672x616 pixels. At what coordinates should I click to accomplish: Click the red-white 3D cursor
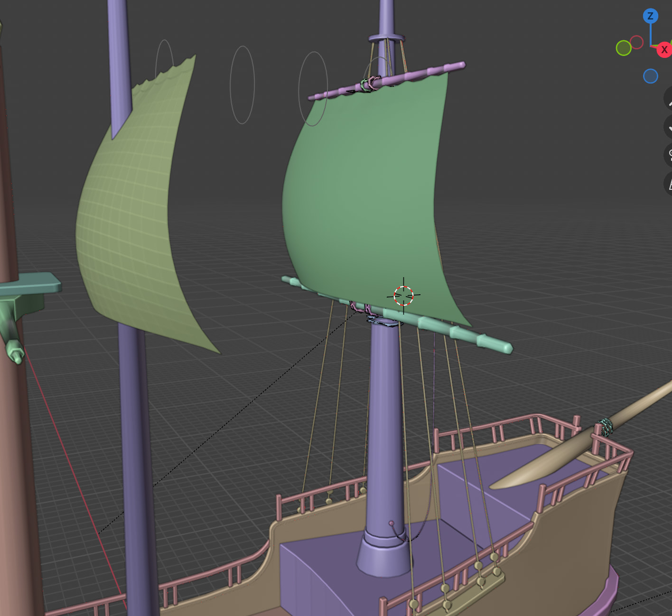click(x=403, y=296)
